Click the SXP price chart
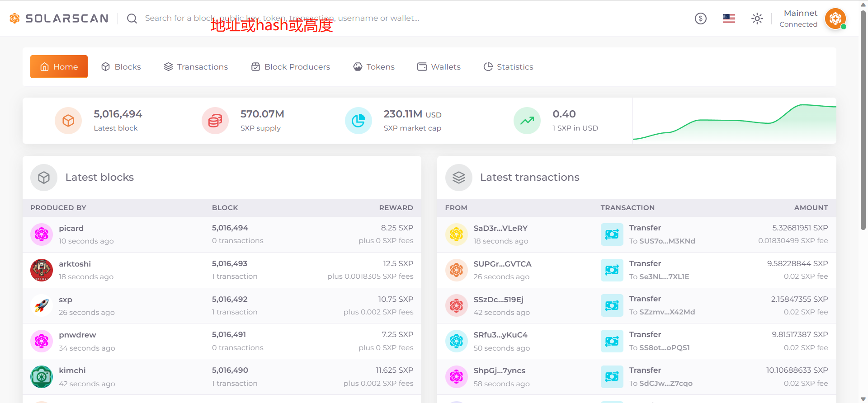The height and width of the screenshot is (403, 868). (x=735, y=121)
